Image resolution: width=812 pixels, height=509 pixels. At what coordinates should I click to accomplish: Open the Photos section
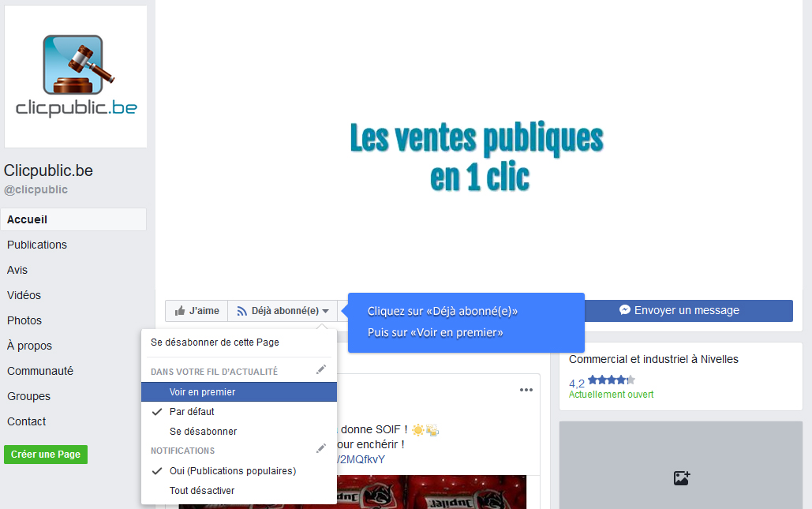click(24, 320)
